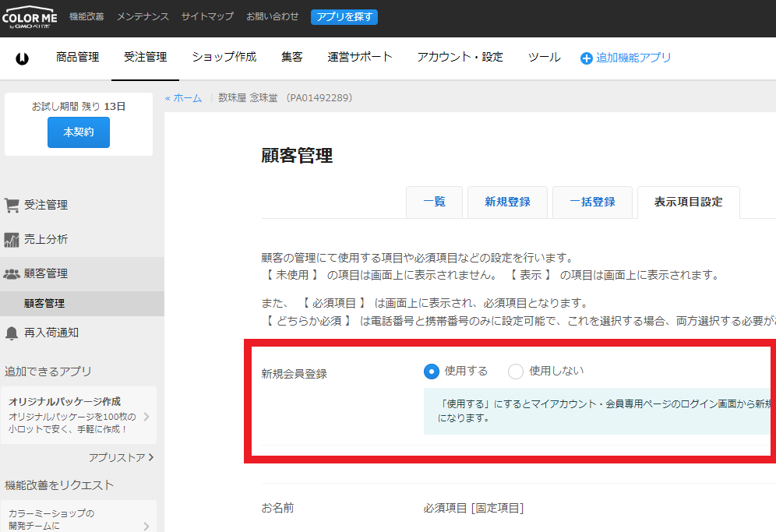Image resolution: width=776 pixels, height=532 pixels.
Task: Open the ショップ作成 menu
Action: (x=224, y=58)
